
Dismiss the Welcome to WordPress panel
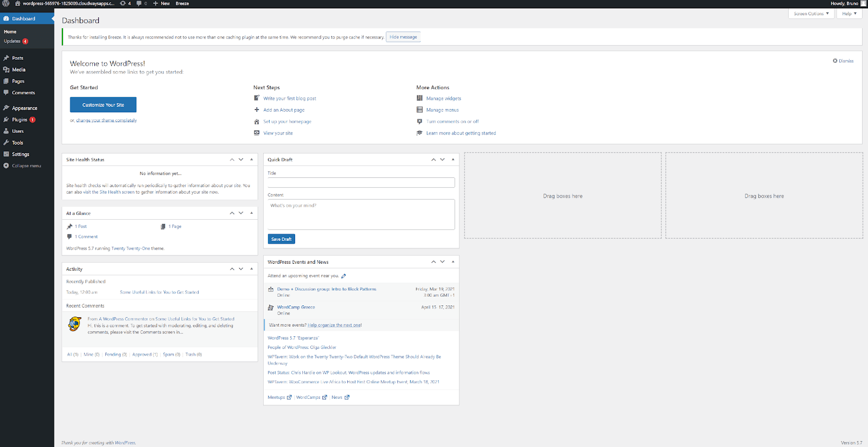843,61
